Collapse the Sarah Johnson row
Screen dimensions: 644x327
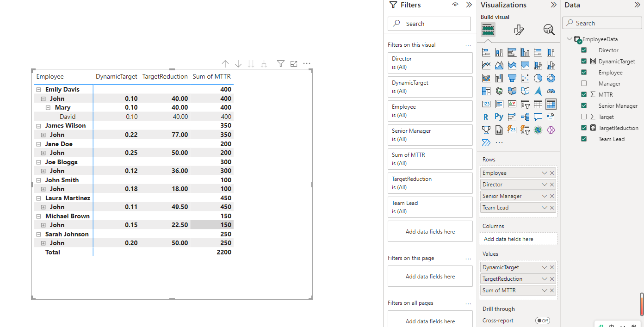point(38,234)
